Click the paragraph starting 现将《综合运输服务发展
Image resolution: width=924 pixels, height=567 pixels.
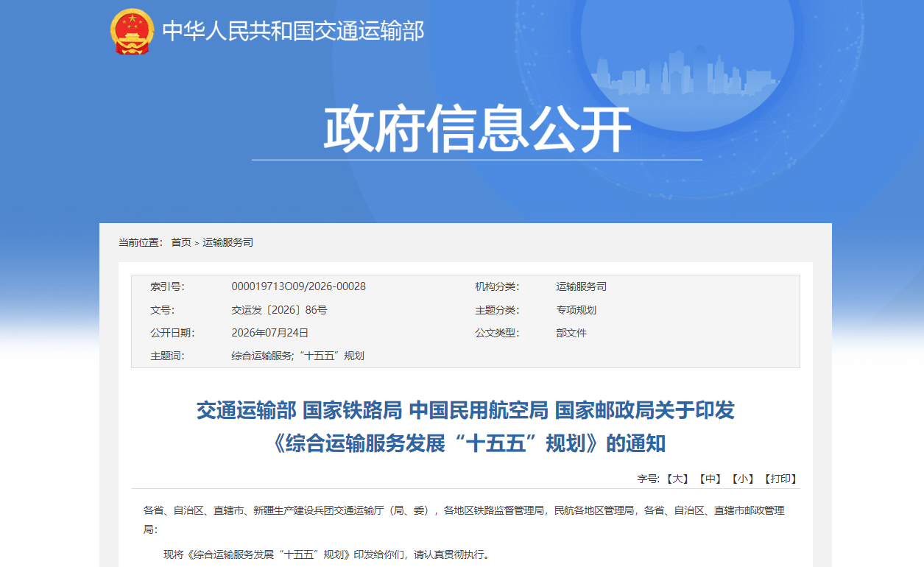(326, 554)
